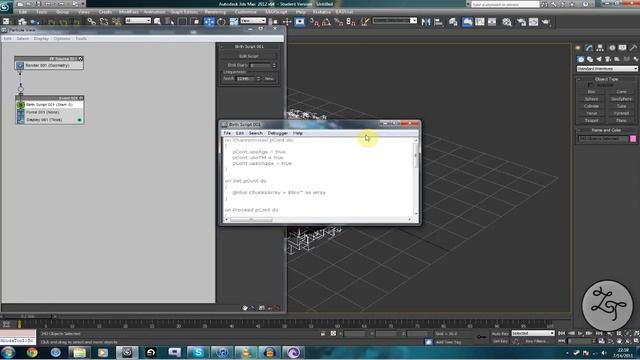Activate the Select and Move tool
This screenshot has width=640, height=360.
tap(209, 22)
